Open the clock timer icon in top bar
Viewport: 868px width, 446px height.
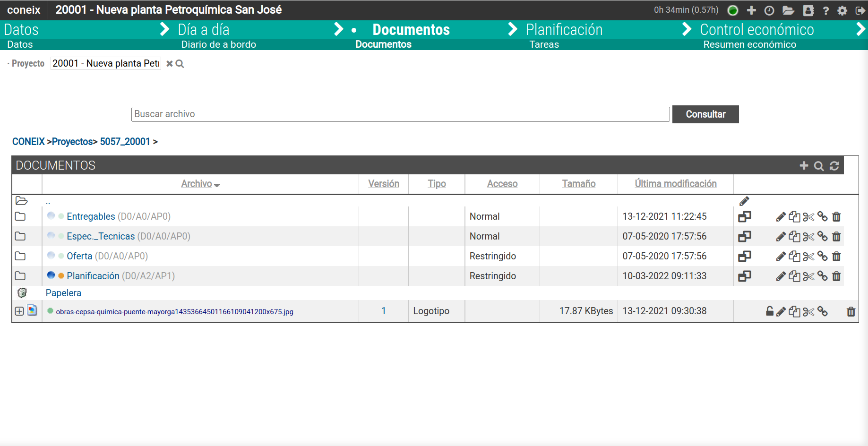[769, 10]
